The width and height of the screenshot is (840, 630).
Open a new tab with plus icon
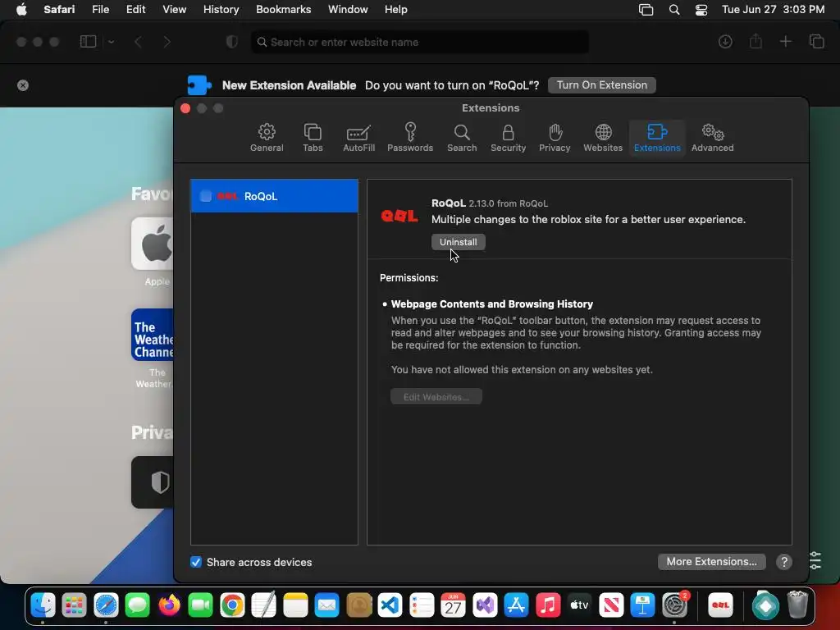pos(785,41)
